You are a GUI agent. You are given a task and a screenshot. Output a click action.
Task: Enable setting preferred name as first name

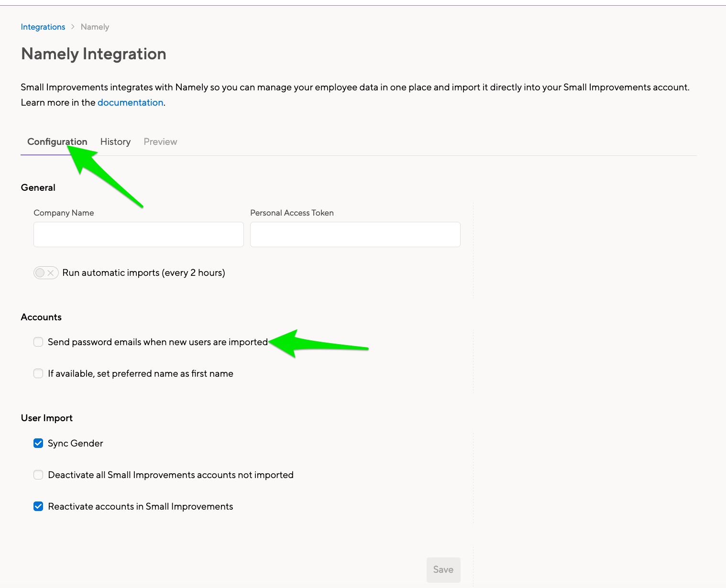click(38, 373)
